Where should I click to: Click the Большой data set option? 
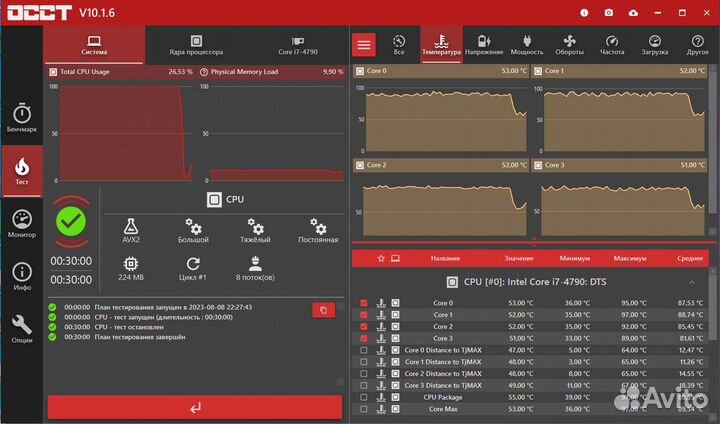[193, 231]
